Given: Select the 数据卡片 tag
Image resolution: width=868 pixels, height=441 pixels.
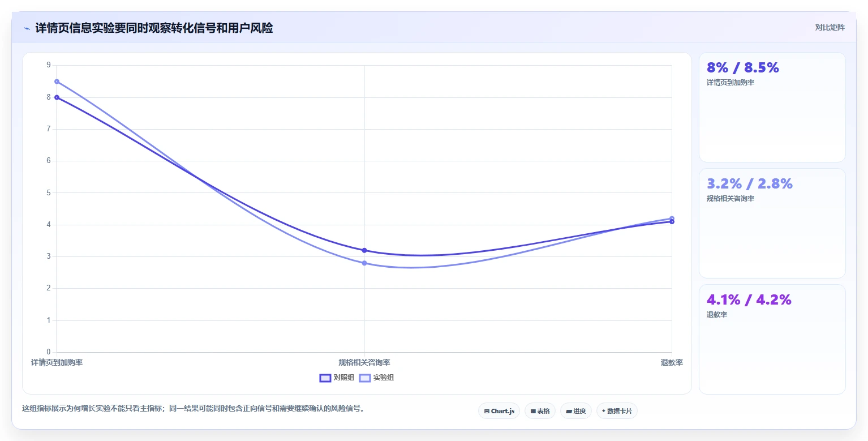Looking at the screenshot, I should point(617,411).
